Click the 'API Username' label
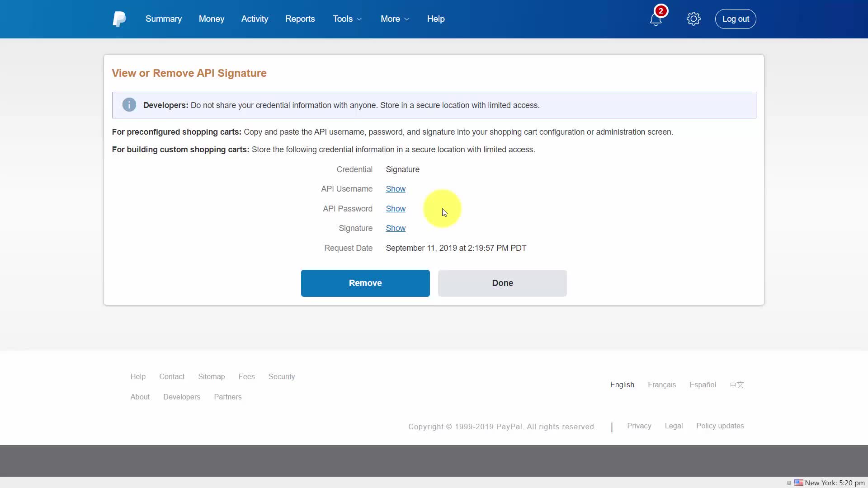 pos(347,189)
